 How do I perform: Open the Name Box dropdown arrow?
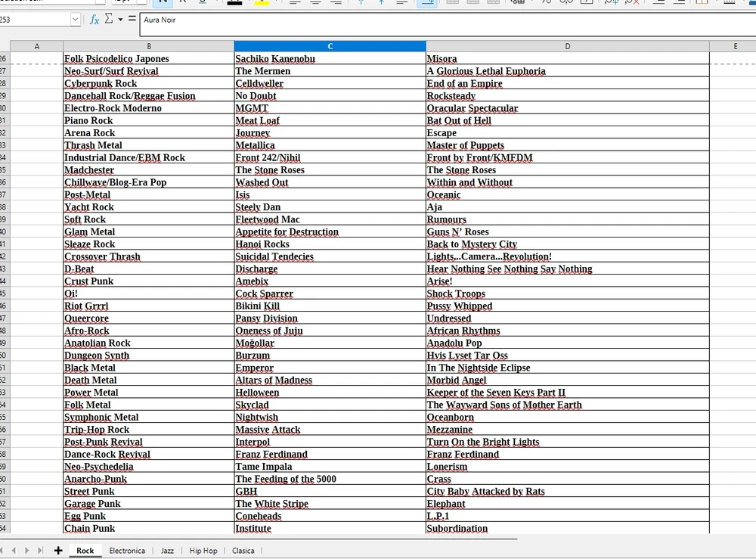pyautogui.click(x=75, y=20)
